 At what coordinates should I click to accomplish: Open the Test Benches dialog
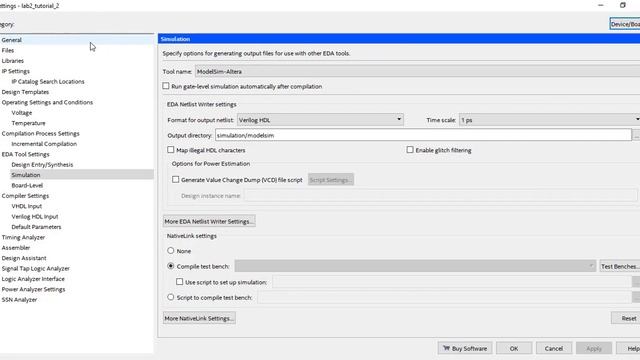(x=619, y=266)
